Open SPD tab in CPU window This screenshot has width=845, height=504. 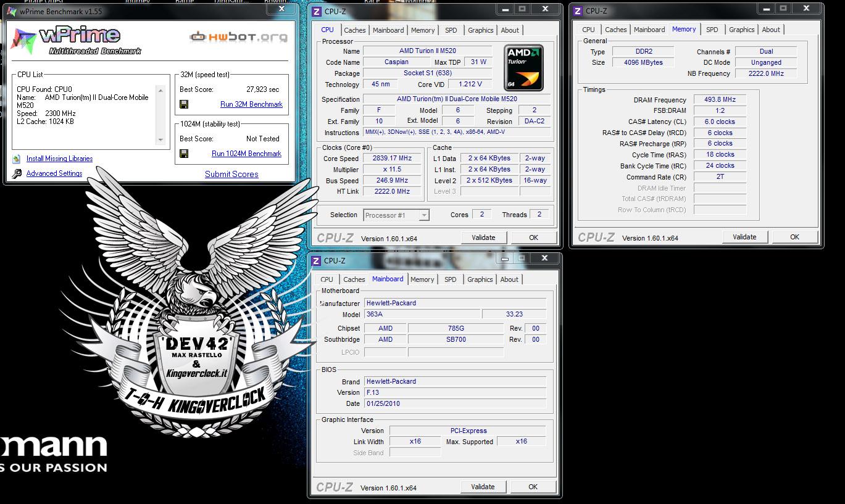[x=451, y=30]
